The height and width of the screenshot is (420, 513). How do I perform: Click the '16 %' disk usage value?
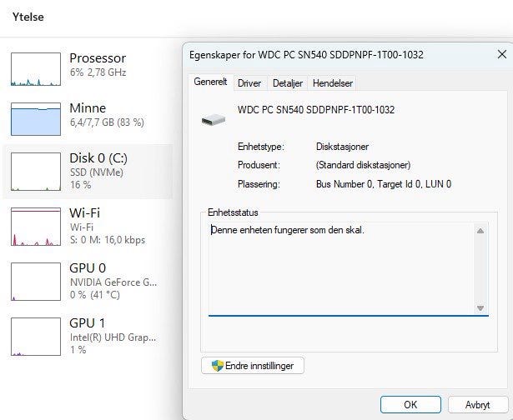point(80,185)
